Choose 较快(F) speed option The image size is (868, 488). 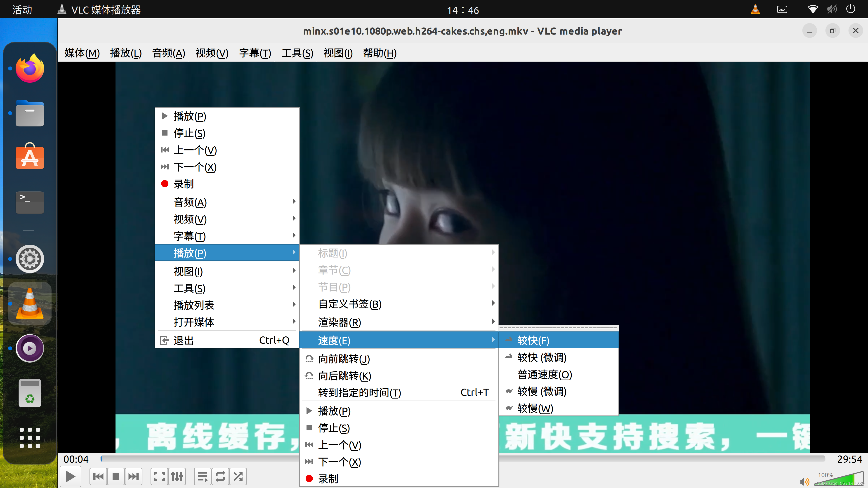point(559,340)
